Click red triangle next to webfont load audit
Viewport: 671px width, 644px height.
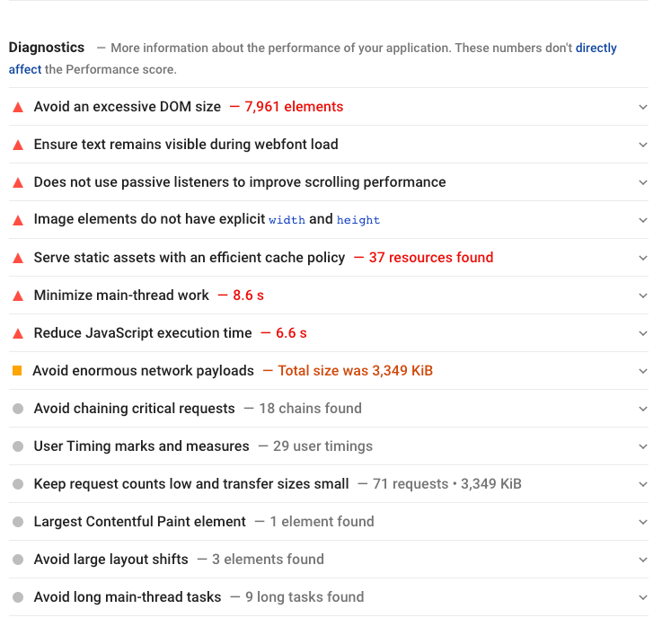coord(17,145)
